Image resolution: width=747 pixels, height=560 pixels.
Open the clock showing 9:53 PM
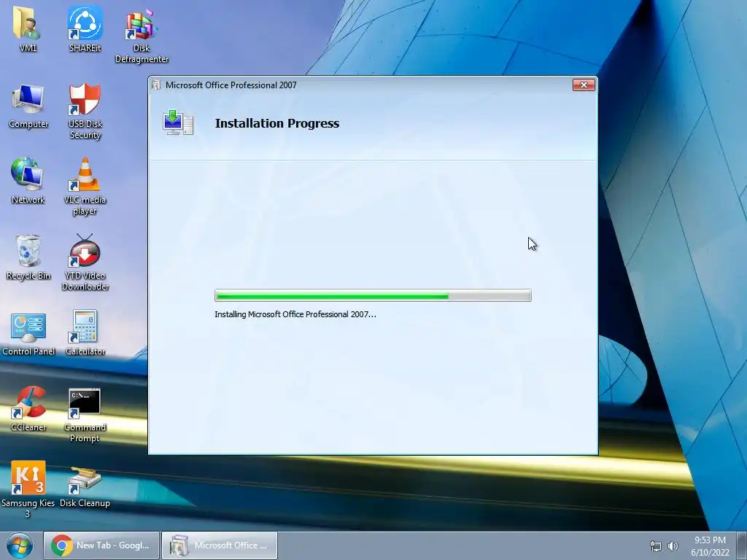pyautogui.click(x=710, y=545)
